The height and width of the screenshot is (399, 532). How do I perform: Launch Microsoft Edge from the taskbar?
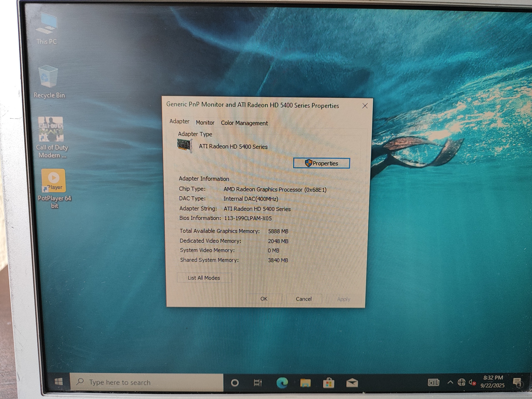click(282, 383)
